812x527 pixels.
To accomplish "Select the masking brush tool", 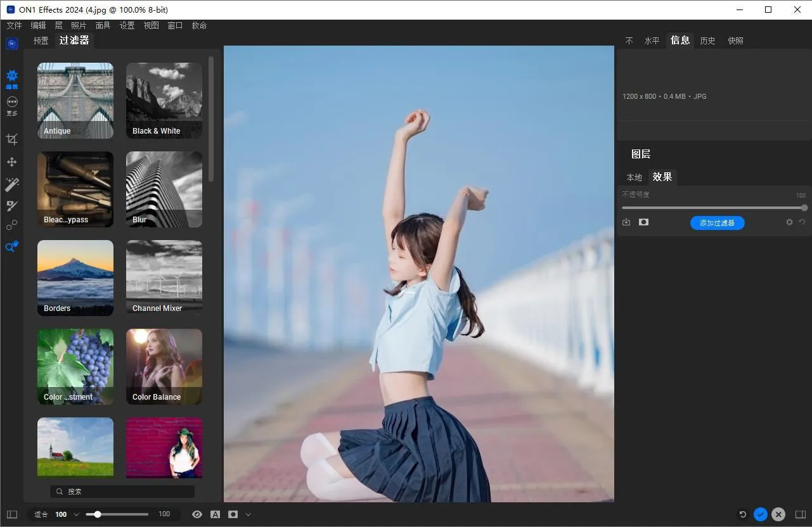I will (x=11, y=206).
